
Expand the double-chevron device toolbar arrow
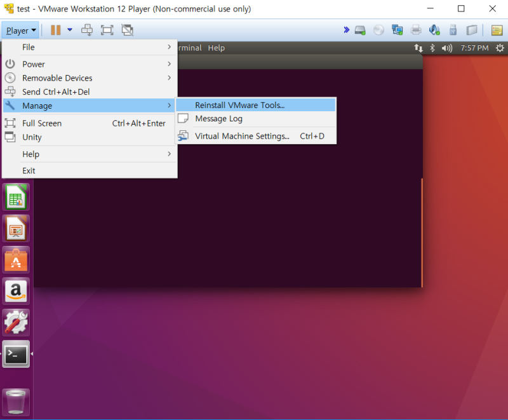point(346,30)
